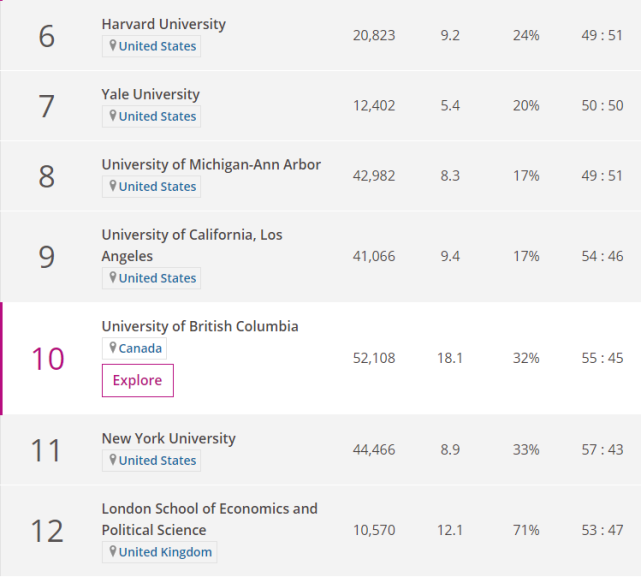Open Yale University page
This screenshot has height=577, width=641.
(151, 94)
